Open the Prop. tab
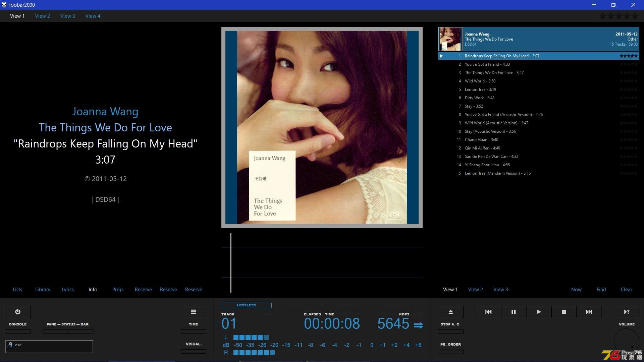The height and width of the screenshot is (362, 644). (x=118, y=289)
